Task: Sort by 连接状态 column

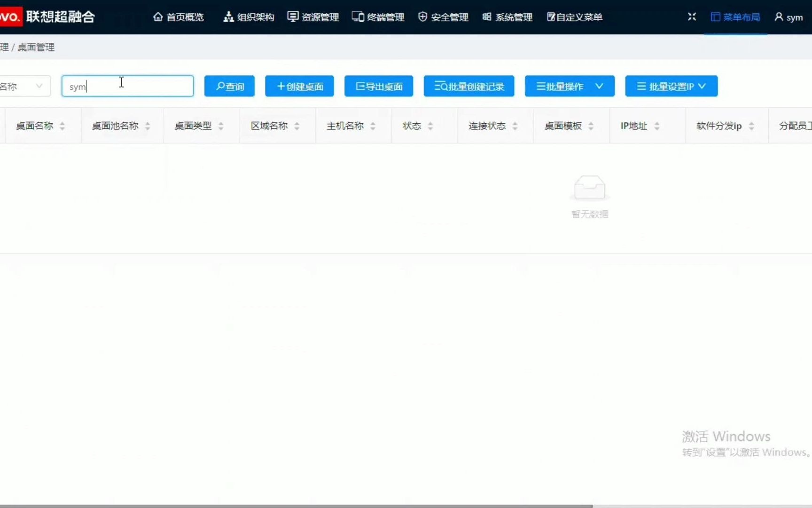Action: coord(515,126)
